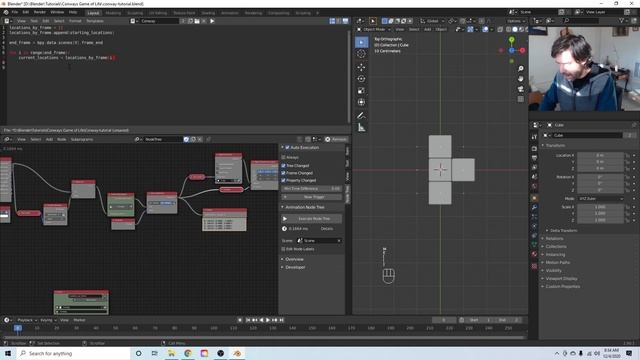
Task: Enable the Always checkbox
Action: point(283,157)
